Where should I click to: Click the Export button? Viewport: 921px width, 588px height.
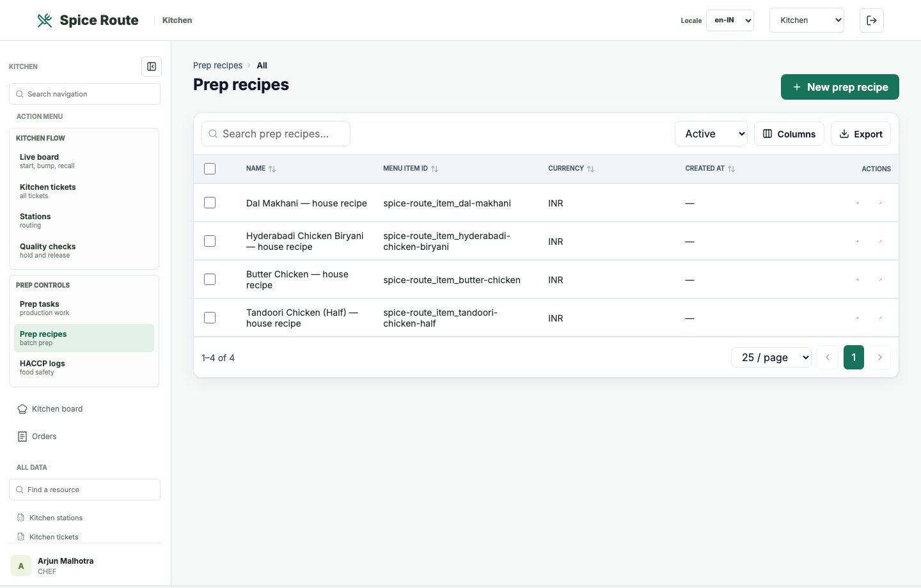(x=861, y=134)
